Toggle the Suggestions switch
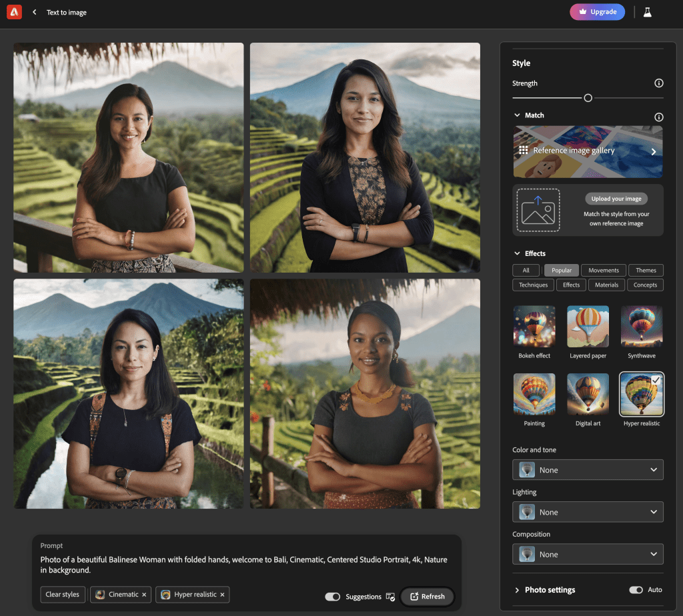683x616 pixels. (332, 597)
